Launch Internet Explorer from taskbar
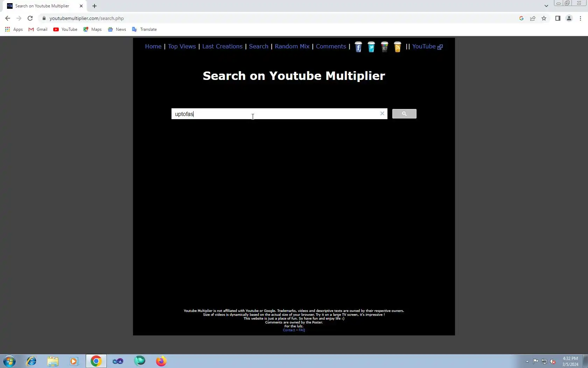 coord(31,361)
